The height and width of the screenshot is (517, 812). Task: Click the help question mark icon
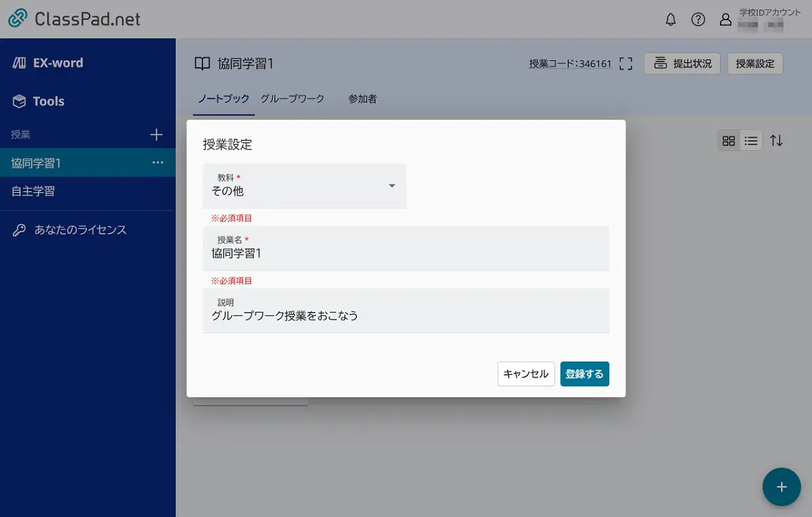point(698,20)
